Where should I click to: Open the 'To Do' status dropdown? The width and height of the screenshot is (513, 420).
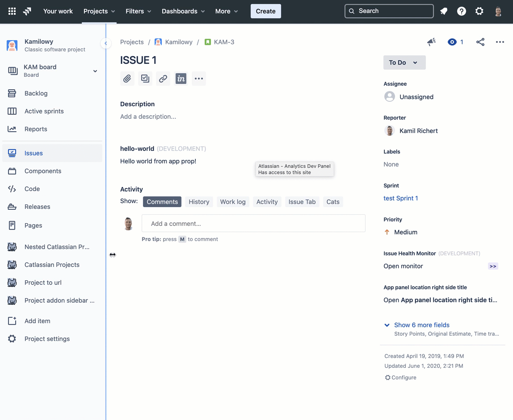[x=404, y=63]
